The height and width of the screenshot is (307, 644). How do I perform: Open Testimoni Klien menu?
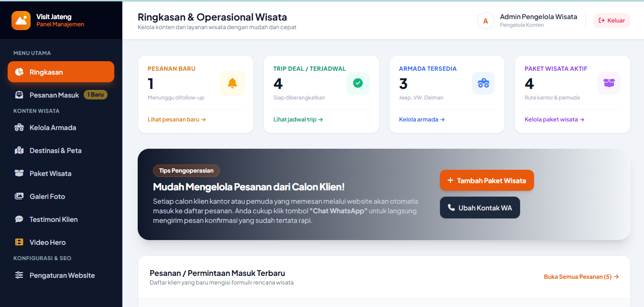[61, 219]
